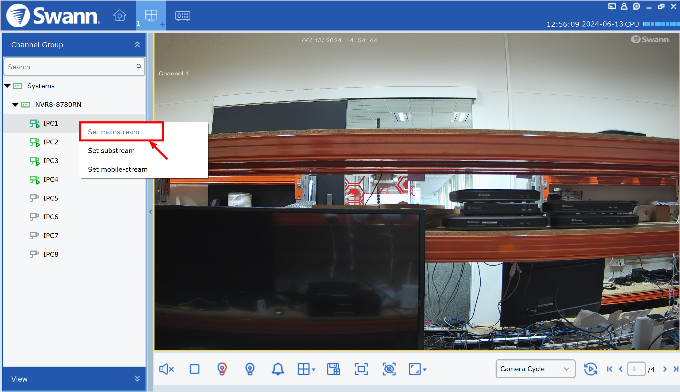Collapse the NVR8-8780RN device node
Viewport: 680px width, 392px height.
tap(15, 105)
